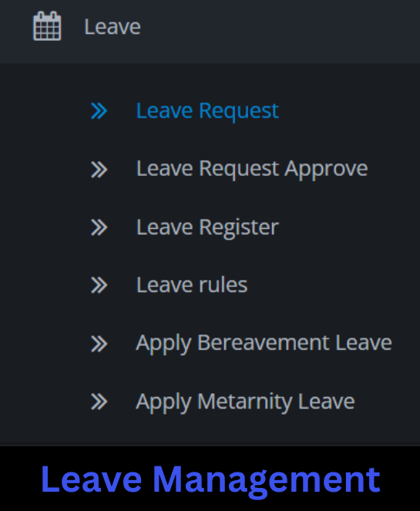
Task: Click the word Leave in the header row
Action: pos(113,27)
